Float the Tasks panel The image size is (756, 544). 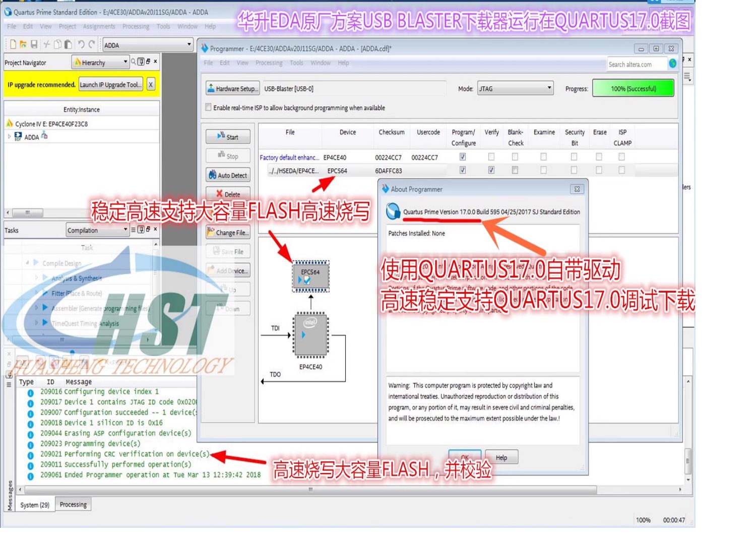[x=148, y=230]
